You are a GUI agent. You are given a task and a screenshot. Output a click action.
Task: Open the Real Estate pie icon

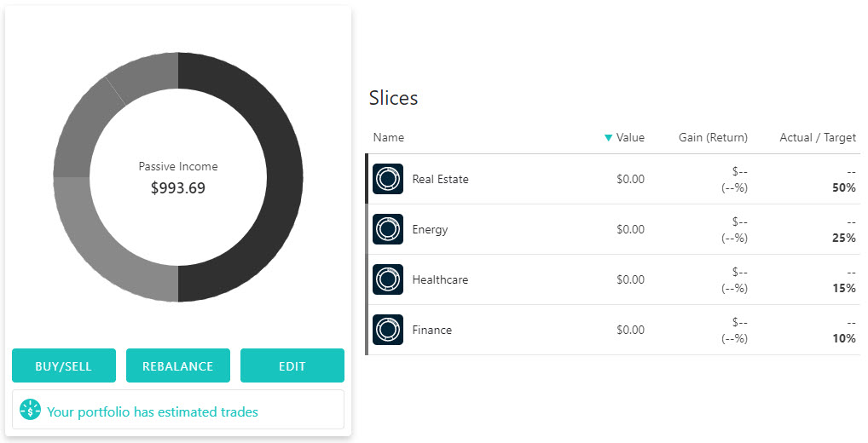pyautogui.click(x=387, y=179)
